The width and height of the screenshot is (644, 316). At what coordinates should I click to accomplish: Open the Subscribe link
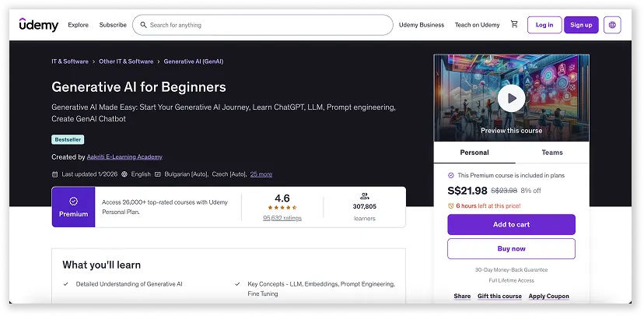tap(113, 25)
